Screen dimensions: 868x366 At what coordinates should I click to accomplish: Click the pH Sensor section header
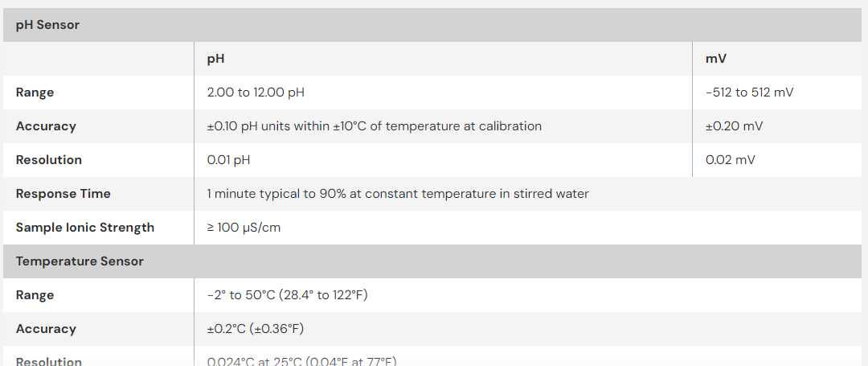point(47,25)
